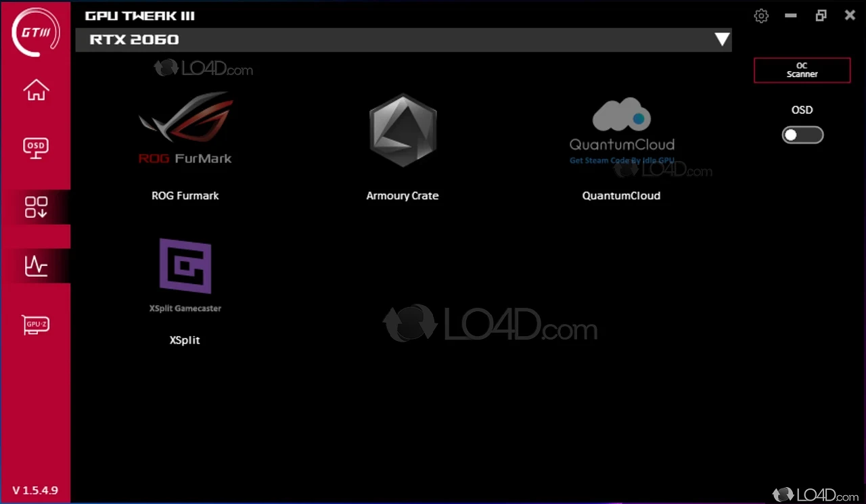This screenshot has height=504, width=866.
Task: Open the monitoring graph sidebar icon
Action: pos(36,266)
